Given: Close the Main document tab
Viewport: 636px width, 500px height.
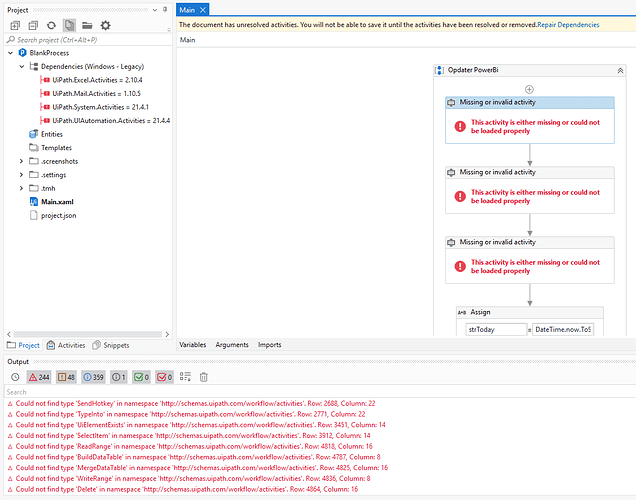Looking at the screenshot, I should tap(203, 10).
